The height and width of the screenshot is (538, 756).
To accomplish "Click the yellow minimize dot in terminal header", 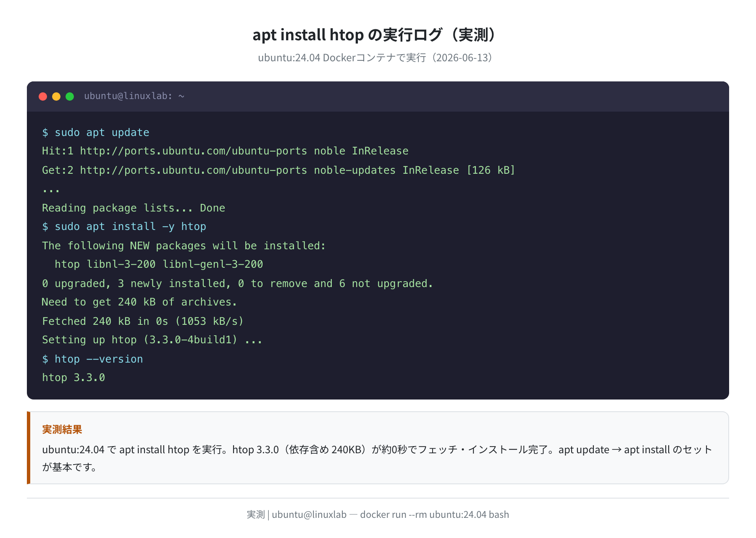I will [56, 97].
